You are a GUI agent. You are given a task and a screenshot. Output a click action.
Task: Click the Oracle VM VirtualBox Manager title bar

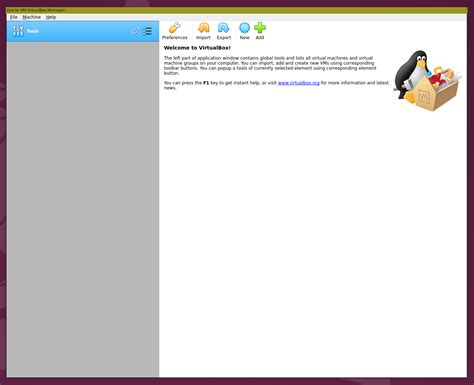(237, 10)
